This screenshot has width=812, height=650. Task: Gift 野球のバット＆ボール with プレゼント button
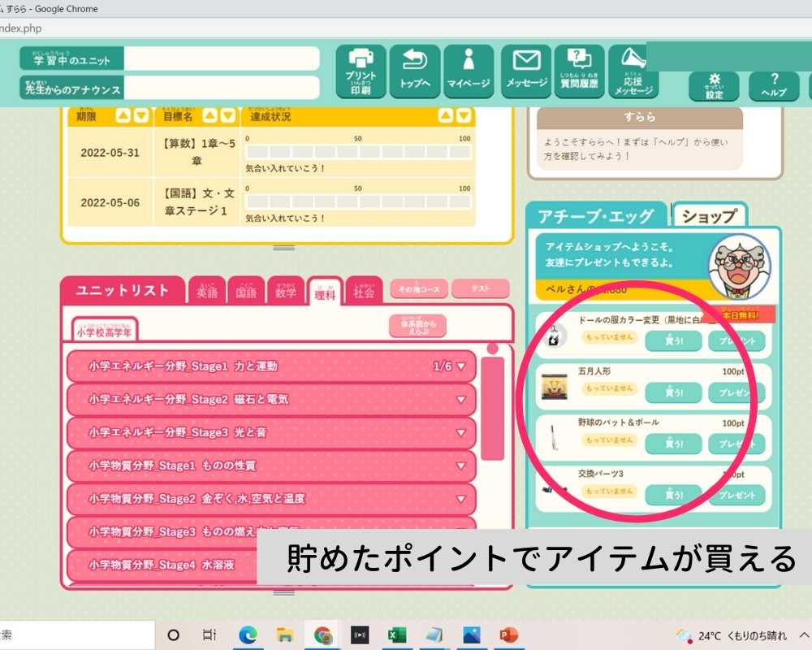click(x=736, y=444)
